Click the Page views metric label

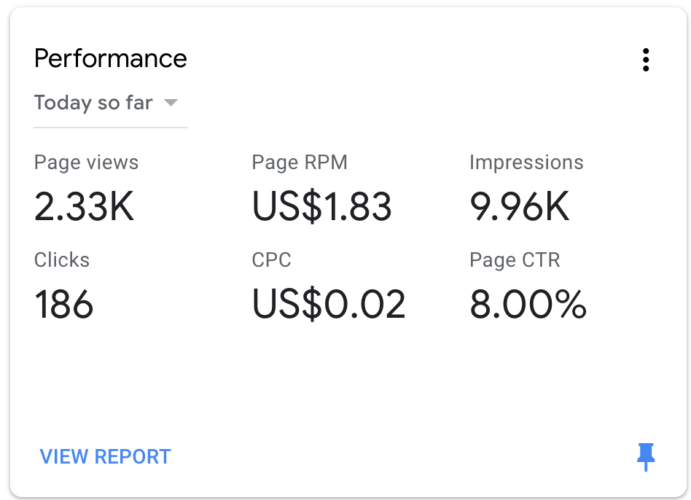click(86, 163)
